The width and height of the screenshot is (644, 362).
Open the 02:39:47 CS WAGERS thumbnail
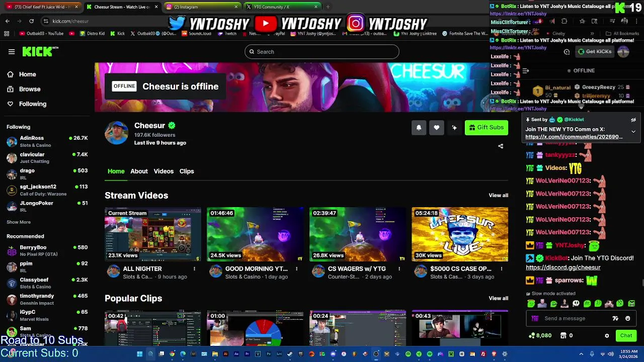pos(358,234)
